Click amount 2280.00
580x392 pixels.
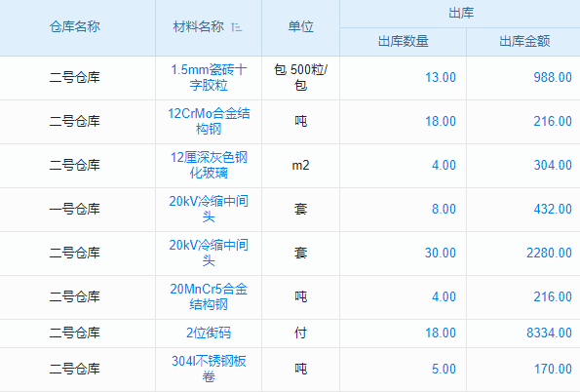(550, 253)
